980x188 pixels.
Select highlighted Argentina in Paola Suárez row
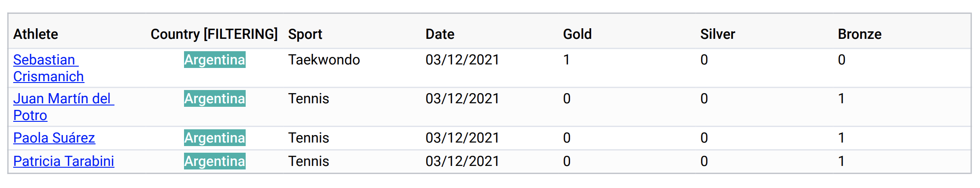point(215,138)
